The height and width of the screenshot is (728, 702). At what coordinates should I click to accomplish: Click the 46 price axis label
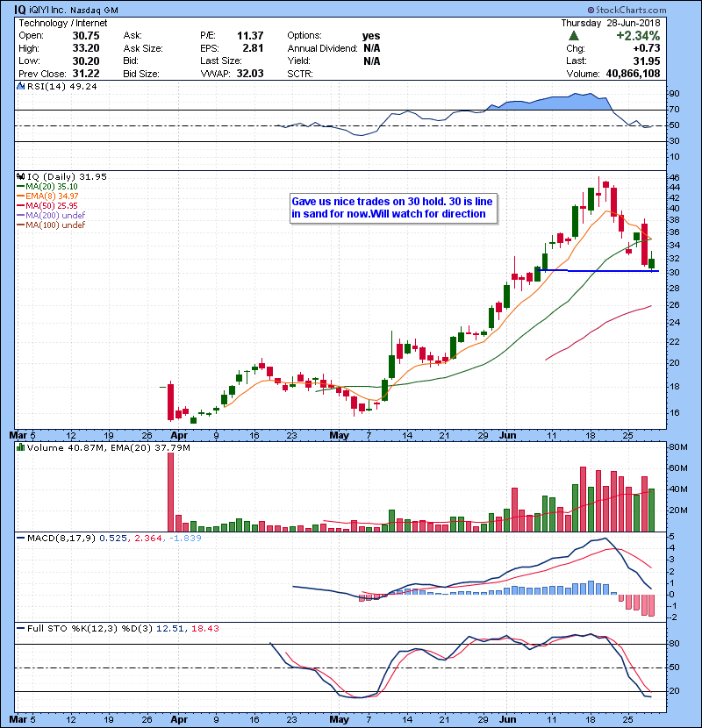[674, 178]
